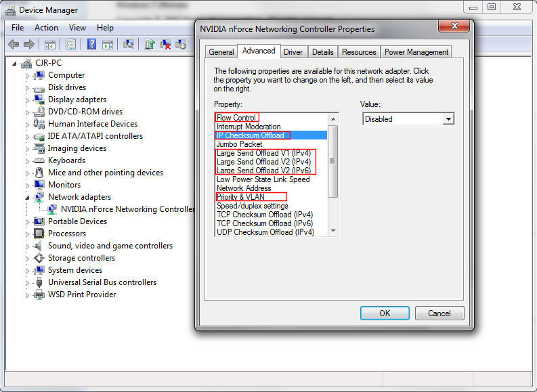Click the NVIDIA nForce Networking Controller device icon
The height and width of the screenshot is (392, 537).
click(x=52, y=209)
